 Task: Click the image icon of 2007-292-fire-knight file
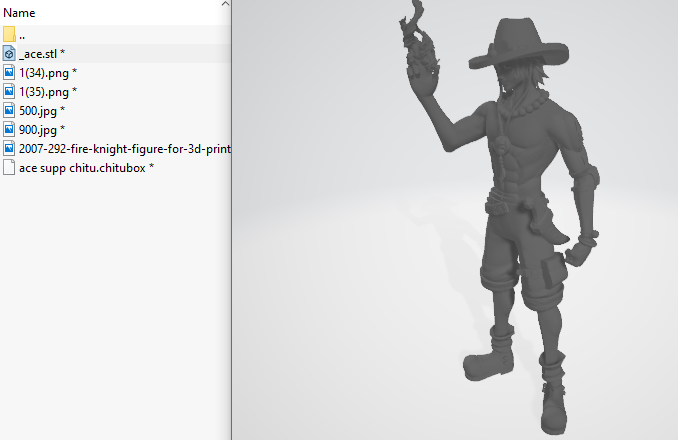[9, 149]
